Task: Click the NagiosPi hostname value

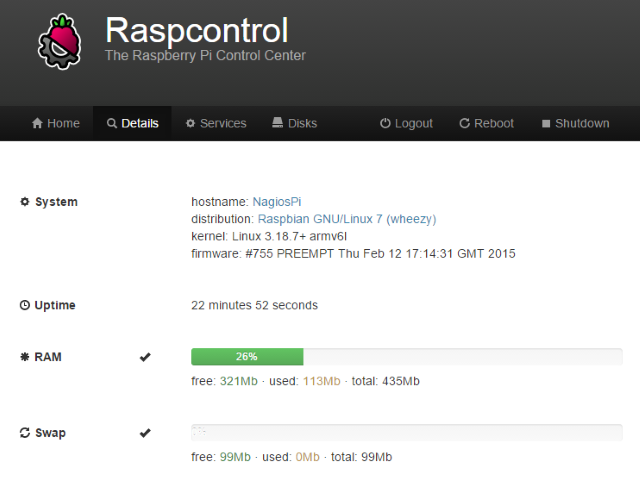Action: [277, 202]
